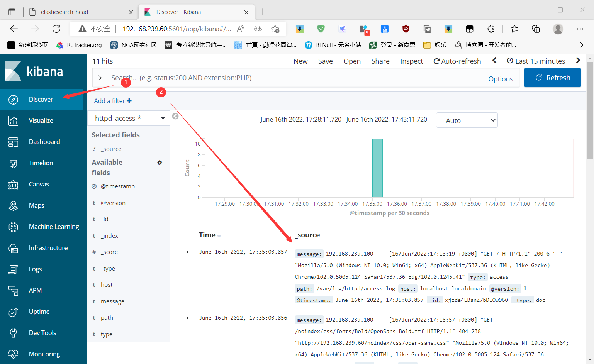Switch to the elasticsearch-head tab
Viewport: 594px width, 364px height.
pos(81,12)
